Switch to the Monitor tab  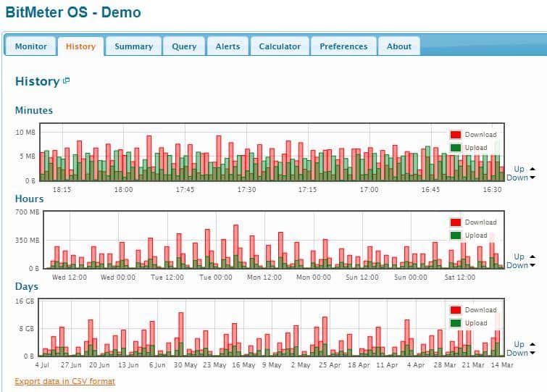tap(30, 46)
